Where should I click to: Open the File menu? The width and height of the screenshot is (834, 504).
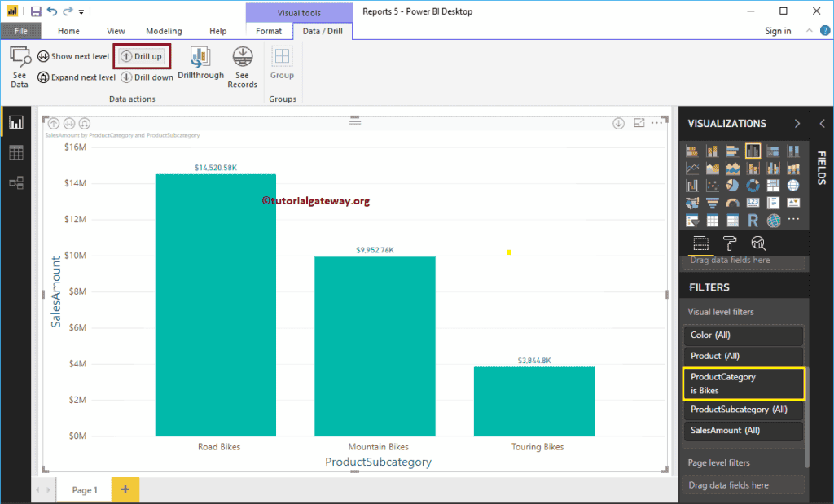[x=20, y=31]
